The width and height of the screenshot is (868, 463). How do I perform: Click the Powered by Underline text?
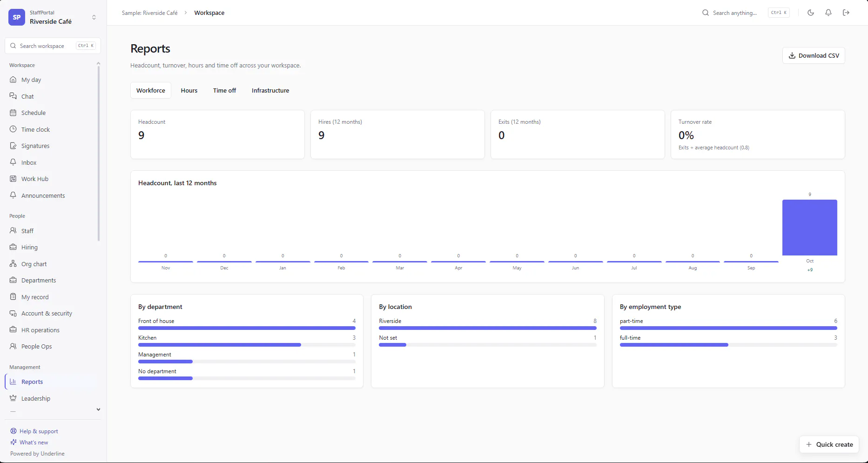pyautogui.click(x=37, y=454)
